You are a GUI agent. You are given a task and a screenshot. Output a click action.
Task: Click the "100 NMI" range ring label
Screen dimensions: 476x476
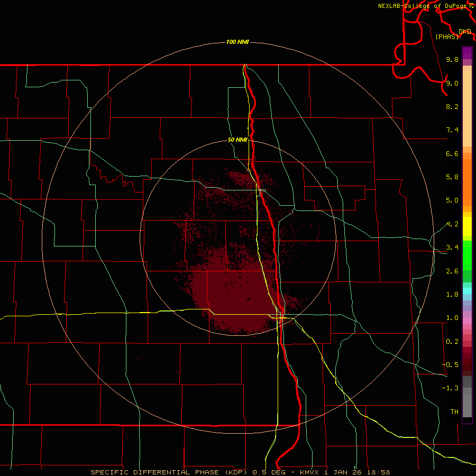coord(237,42)
